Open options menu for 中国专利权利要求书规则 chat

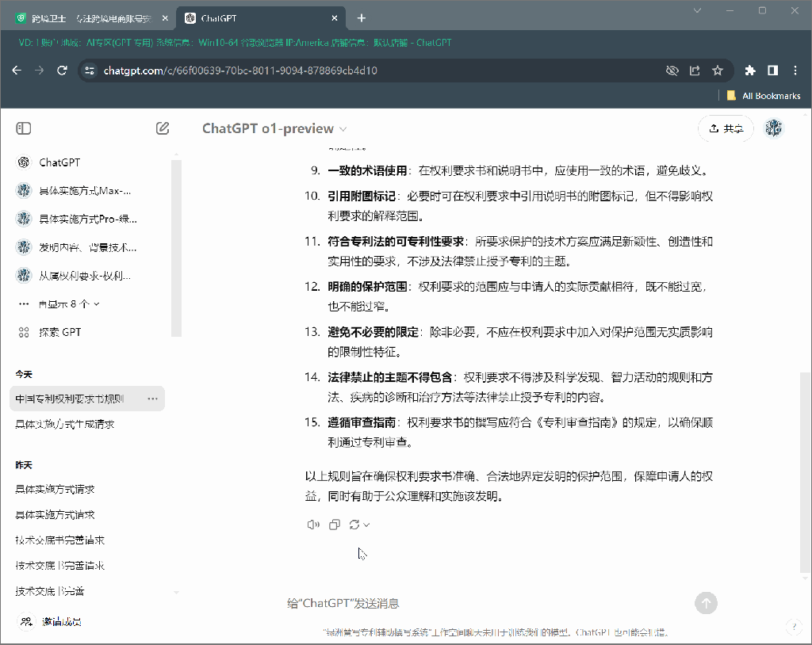[152, 399]
